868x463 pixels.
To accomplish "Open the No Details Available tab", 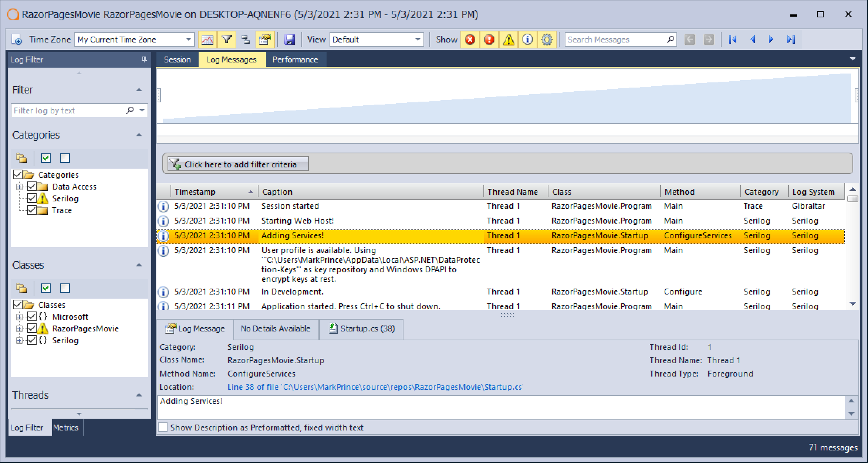I will [276, 328].
